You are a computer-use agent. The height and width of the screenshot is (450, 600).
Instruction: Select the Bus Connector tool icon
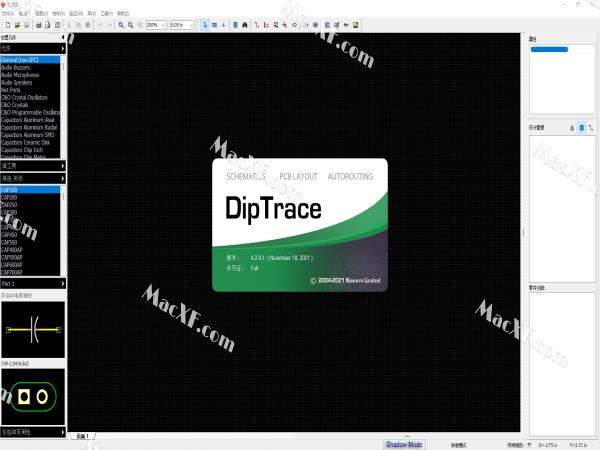276,25
